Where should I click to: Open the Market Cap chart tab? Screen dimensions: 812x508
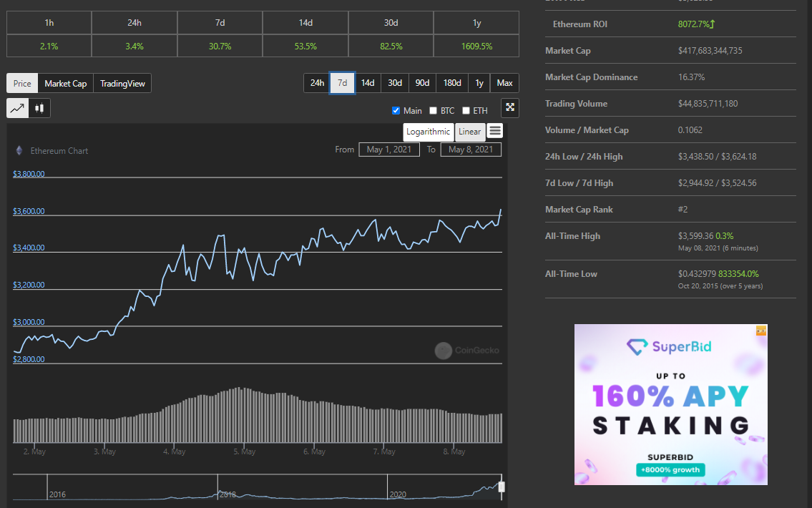pos(66,84)
